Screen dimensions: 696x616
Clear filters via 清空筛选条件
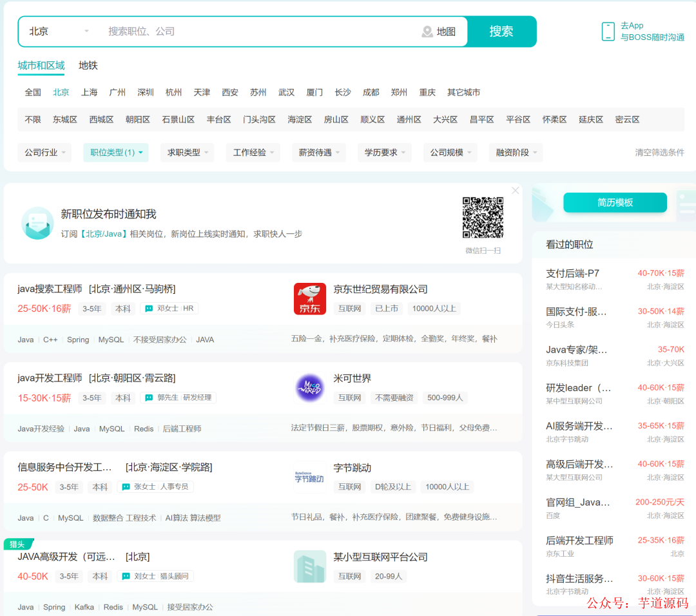[660, 152]
